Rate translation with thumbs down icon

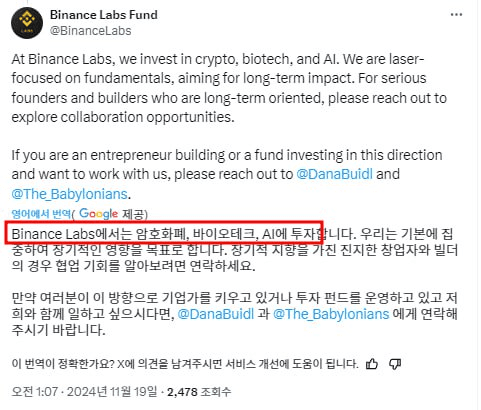click(395, 364)
